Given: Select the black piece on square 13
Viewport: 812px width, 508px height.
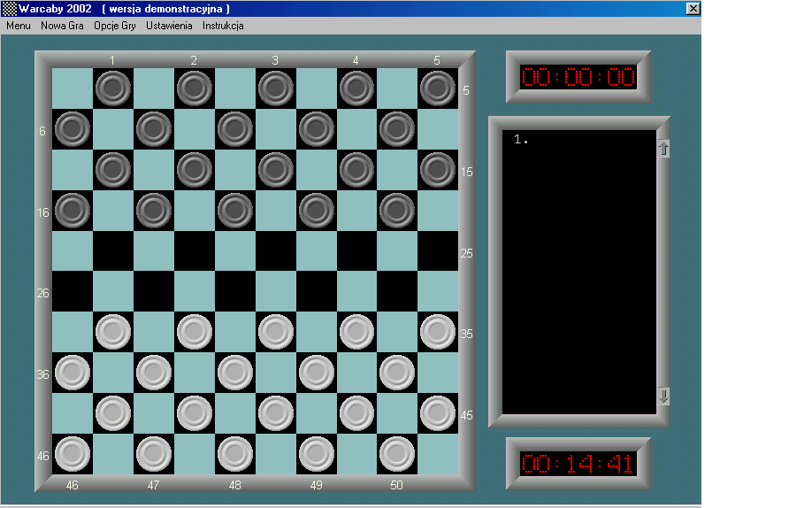Looking at the screenshot, I should pyautogui.click(x=275, y=170).
